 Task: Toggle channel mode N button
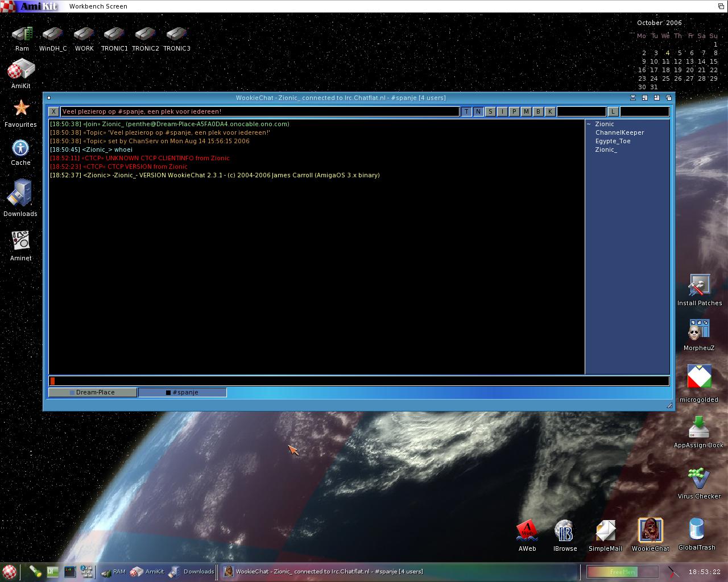click(x=478, y=111)
